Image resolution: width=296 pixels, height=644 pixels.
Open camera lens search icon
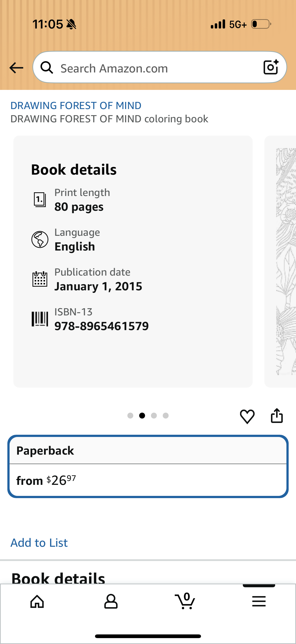[x=271, y=67]
